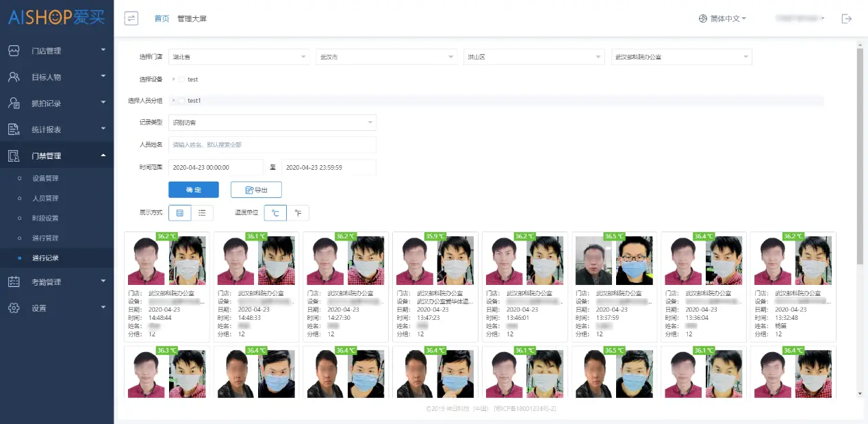Open the 管理大屏 tab
868x424 pixels.
tap(192, 18)
